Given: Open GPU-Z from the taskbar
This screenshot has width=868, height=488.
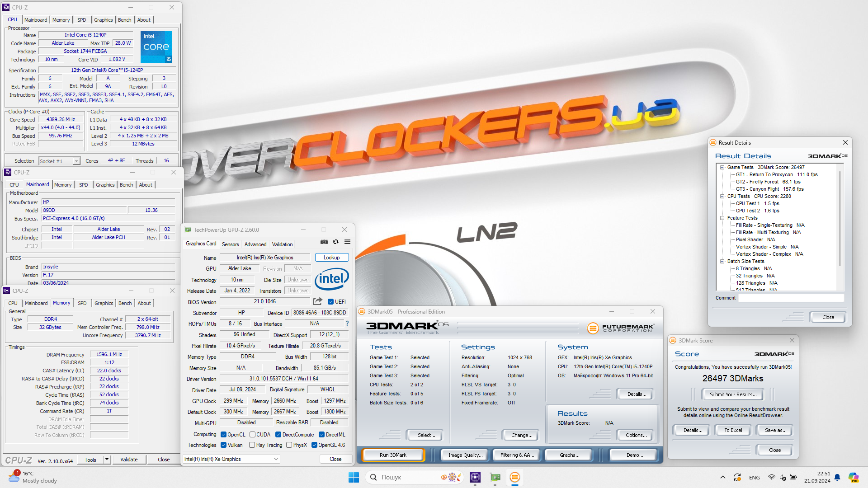Looking at the screenshot, I should [x=495, y=477].
